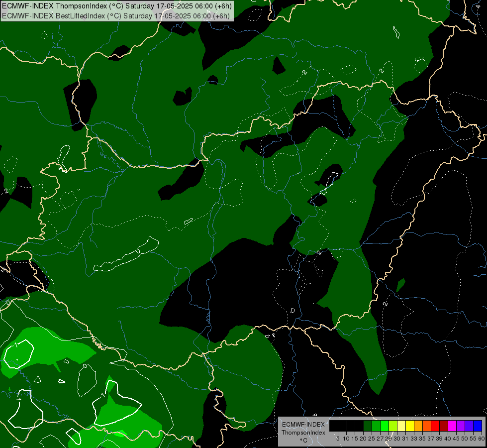Click legend tick value '27'
The image size is (487, 448).
pos(380,439)
